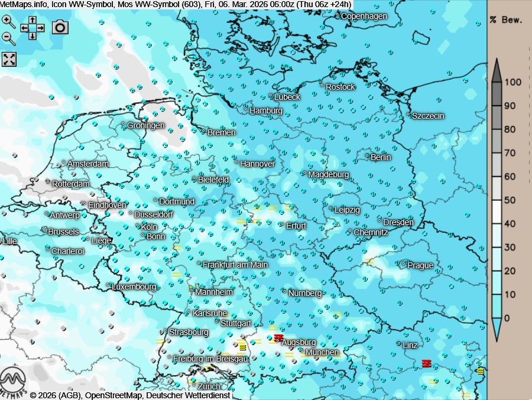Pan the map left with arrow button
The height and width of the screenshot is (400, 532).
[x=24, y=28]
